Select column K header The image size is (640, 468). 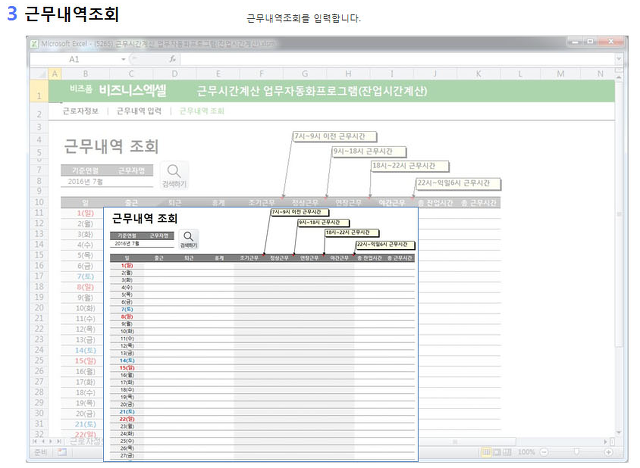click(x=478, y=74)
